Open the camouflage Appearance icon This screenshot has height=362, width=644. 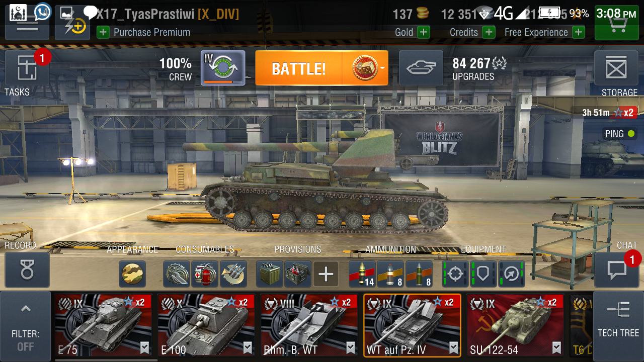click(133, 274)
